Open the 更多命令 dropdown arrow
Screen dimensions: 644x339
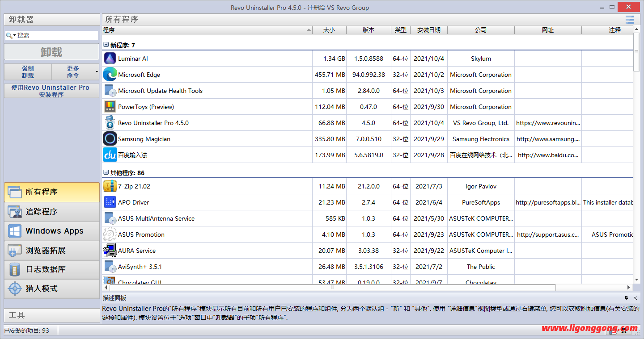[97, 72]
